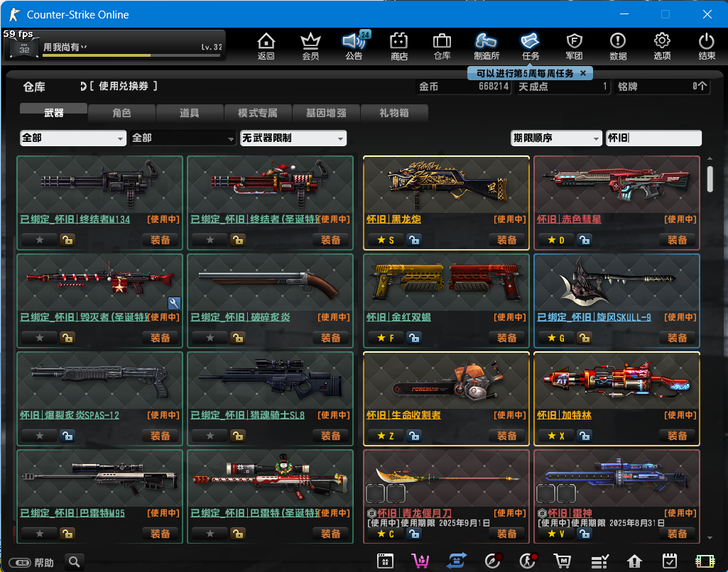The height and width of the screenshot is (572, 728).
Task: Click 装备 button for 破碎炙炎
Action: pyautogui.click(x=330, y=338)
